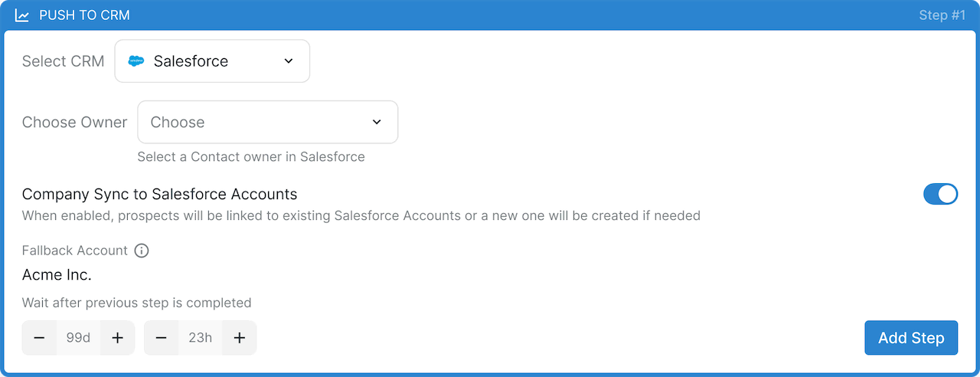Image resolution: width=980 pixels, height=377 pixels.
Task: Click the 99d days value field
Action: 78,338
